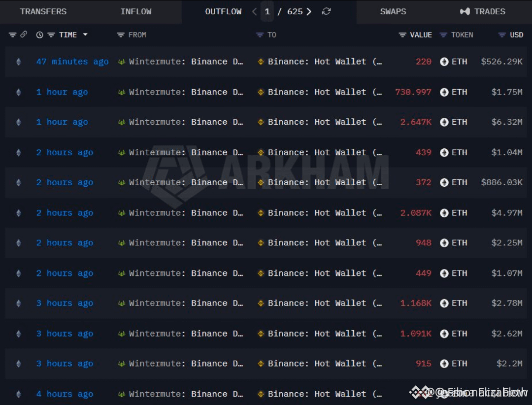
Task: Go to the previous page arrow
Action: [x=255, y=11]
